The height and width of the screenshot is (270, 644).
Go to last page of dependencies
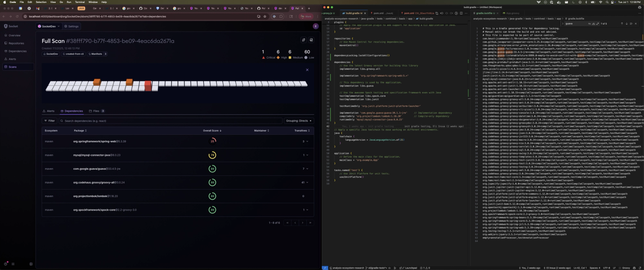coord(310,222)
